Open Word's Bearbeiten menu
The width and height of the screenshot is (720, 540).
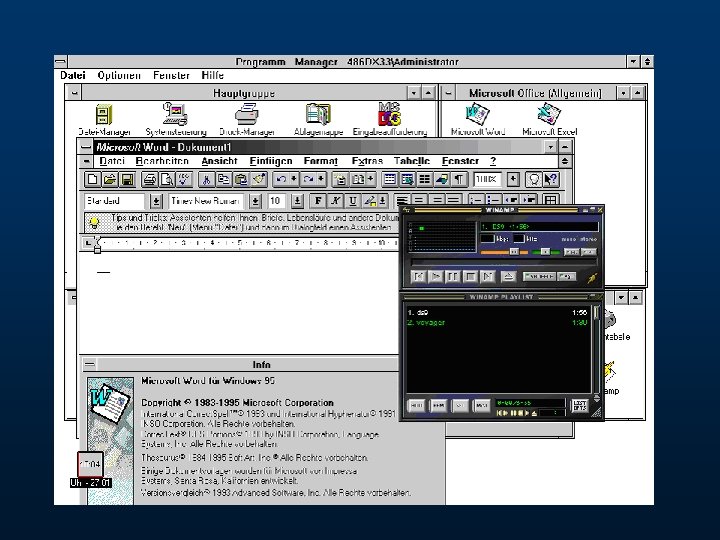(x=162, y=161)
